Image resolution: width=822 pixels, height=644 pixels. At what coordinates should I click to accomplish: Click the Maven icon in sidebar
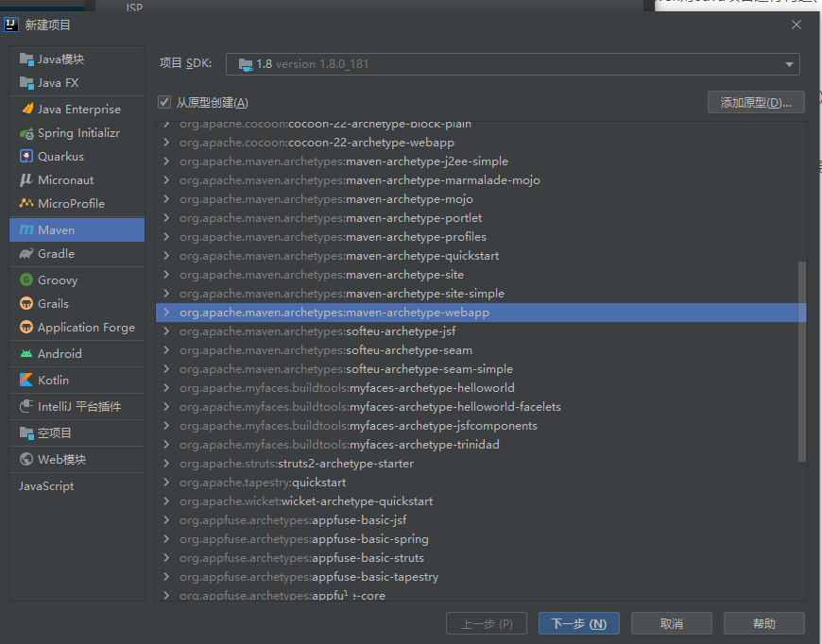pyautogui.click(x=26, y=229)
